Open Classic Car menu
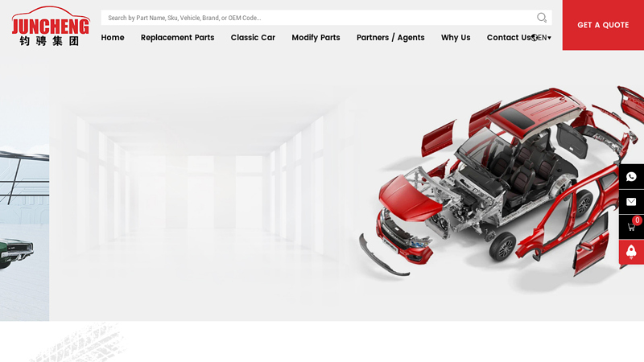The width and height of the screenshot is (644, 362). (x=253, y=38)
